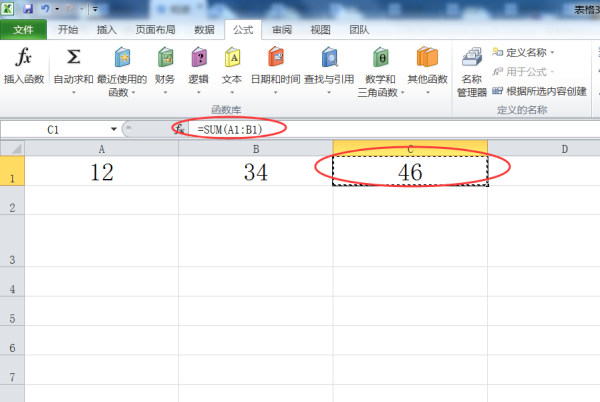The height and width of the screenshot is (402, 600).
Task: Switch to the Home (开始) tab
Action: [68, 30]
